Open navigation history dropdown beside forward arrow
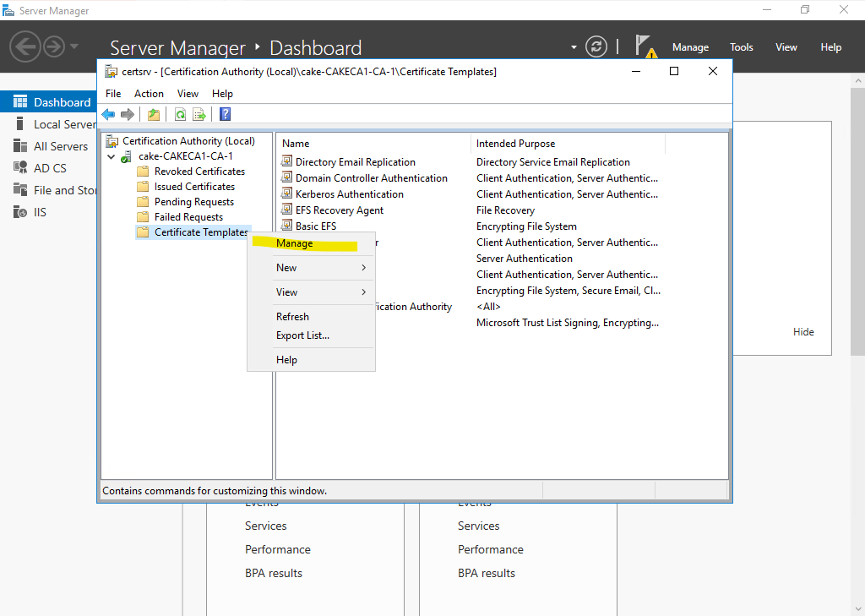The image size is (865, 616). click(x=74, y=46)
